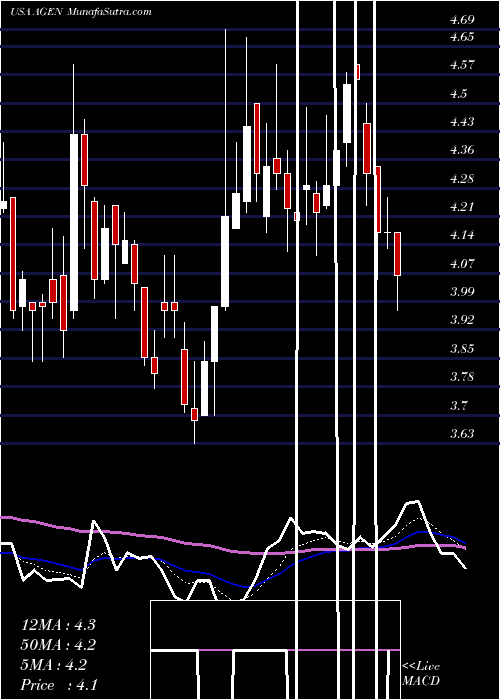Click the 4.36 price axis label
The width and height of the screenshot is (500, 700).
click(462, 150)
